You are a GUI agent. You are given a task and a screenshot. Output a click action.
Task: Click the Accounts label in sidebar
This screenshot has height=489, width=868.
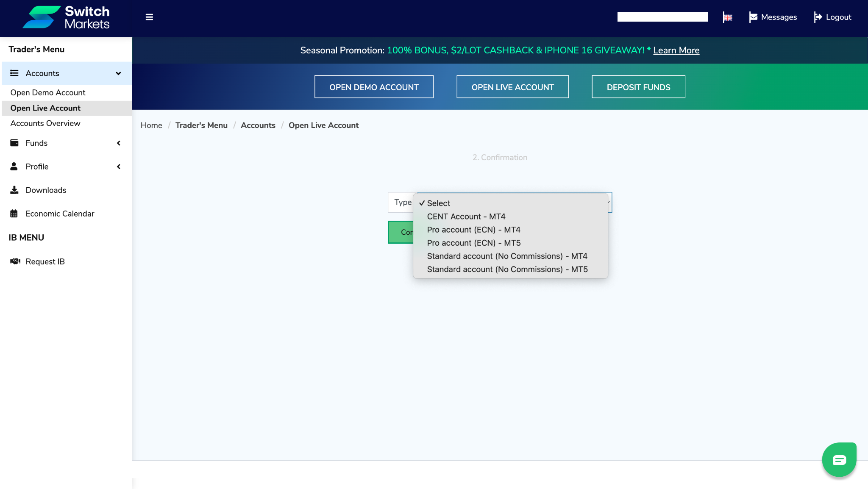click(x=42, y=73)
